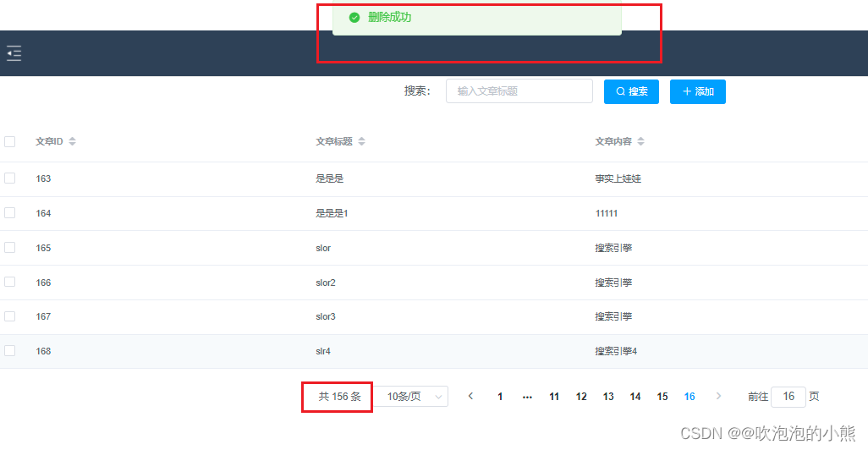Go to page 12 in pagination
The image size is (868, 450).
[581, 397]
